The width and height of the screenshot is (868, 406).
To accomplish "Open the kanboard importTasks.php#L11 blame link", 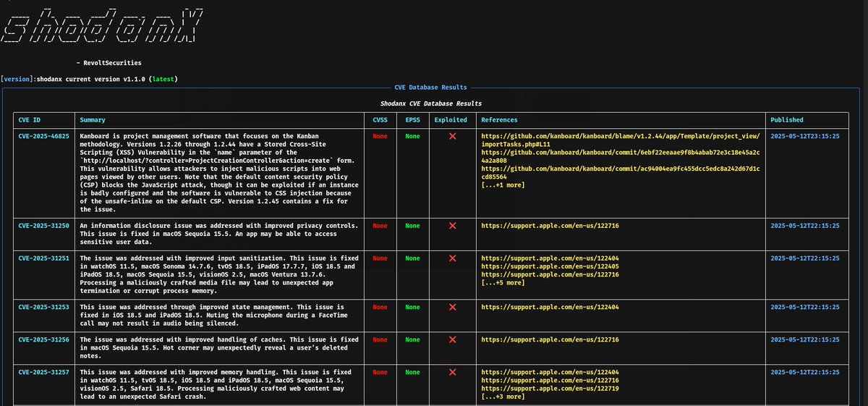I will [x=621, y=140].
